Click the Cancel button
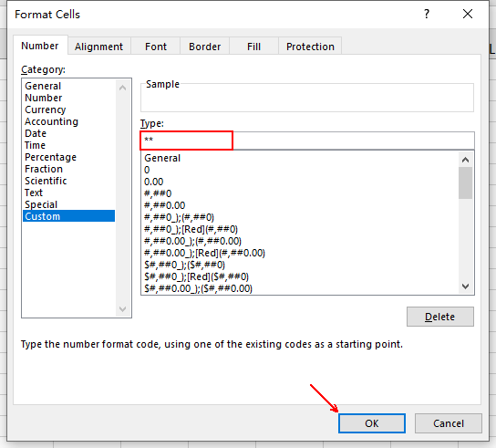The image size is (496, 448). click(449, 423)
